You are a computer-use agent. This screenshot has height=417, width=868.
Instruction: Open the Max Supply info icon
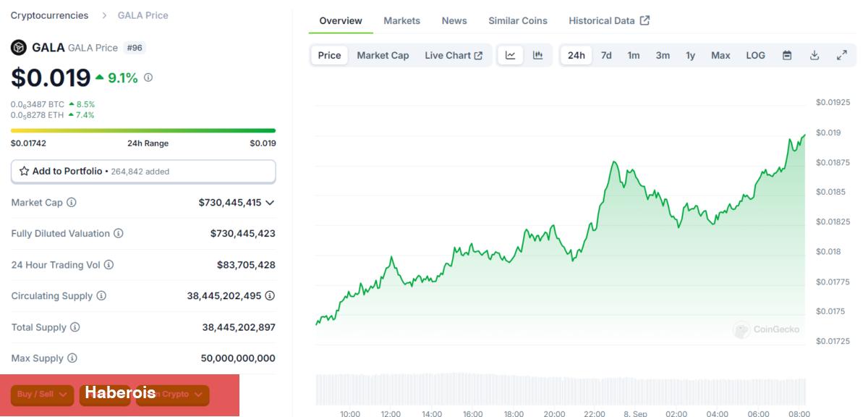(72, 358)
